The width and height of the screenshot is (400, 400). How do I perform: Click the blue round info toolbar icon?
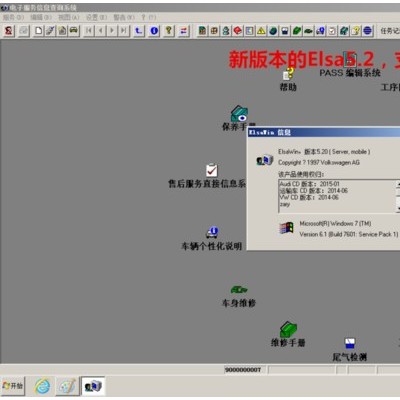tap(154, 31)
